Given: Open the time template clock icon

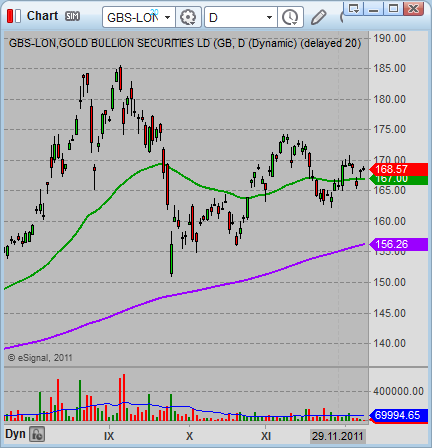Looking at the screenshot, I should point(290,17).
